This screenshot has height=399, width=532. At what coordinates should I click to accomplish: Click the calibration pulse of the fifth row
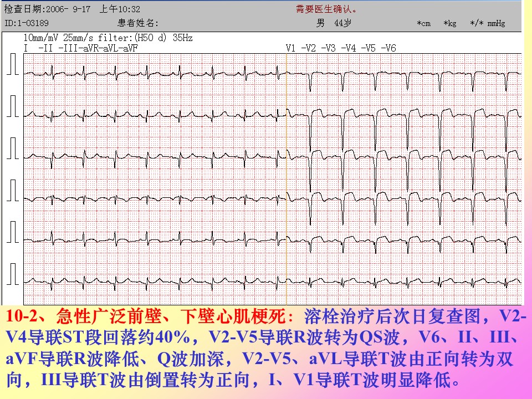(13, 232)
